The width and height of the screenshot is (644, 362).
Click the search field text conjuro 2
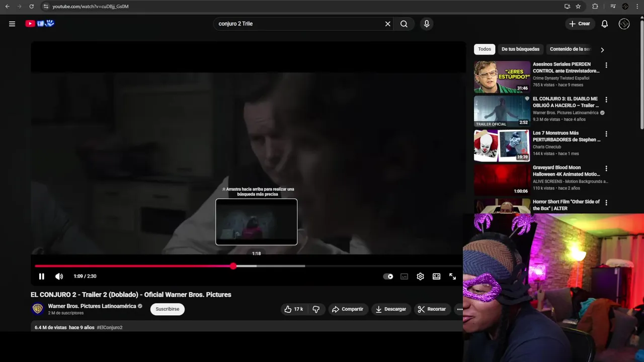tap(235, 24)
